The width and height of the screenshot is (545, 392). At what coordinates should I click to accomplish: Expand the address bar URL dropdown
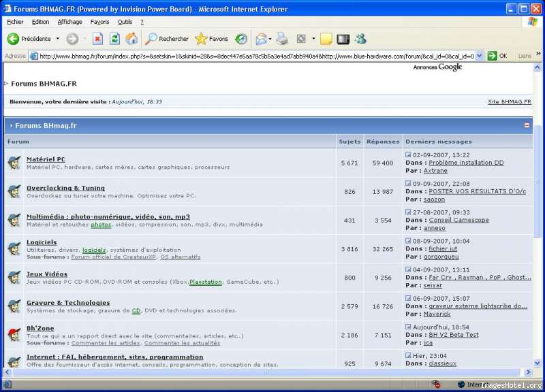point(480,56)
